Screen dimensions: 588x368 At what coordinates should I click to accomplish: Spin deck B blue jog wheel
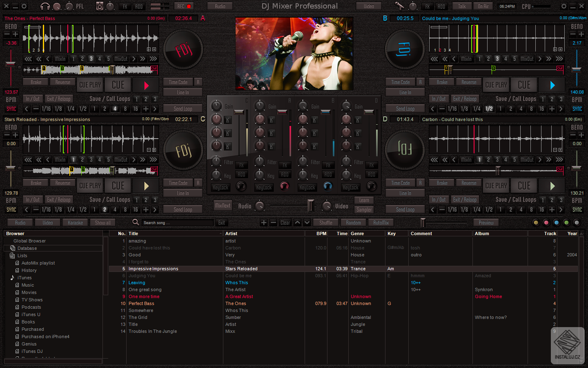coord(405,50)
